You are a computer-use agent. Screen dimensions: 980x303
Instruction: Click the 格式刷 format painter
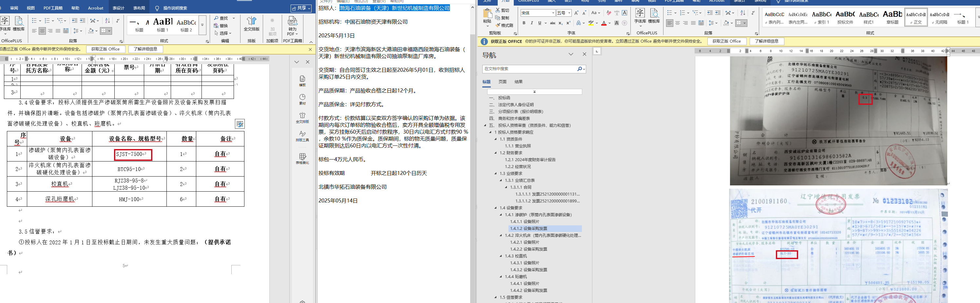tap(505, 26)
